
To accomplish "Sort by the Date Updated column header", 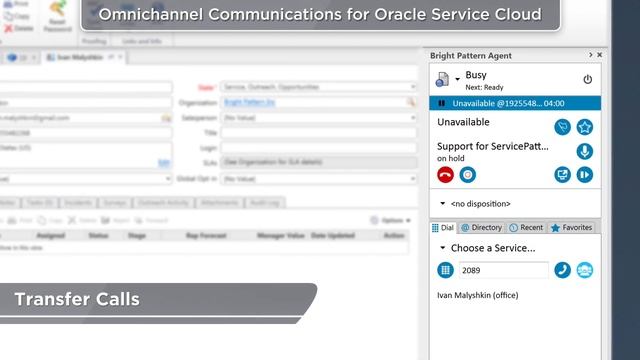I will pyautogui.click(x=333, y=236).
